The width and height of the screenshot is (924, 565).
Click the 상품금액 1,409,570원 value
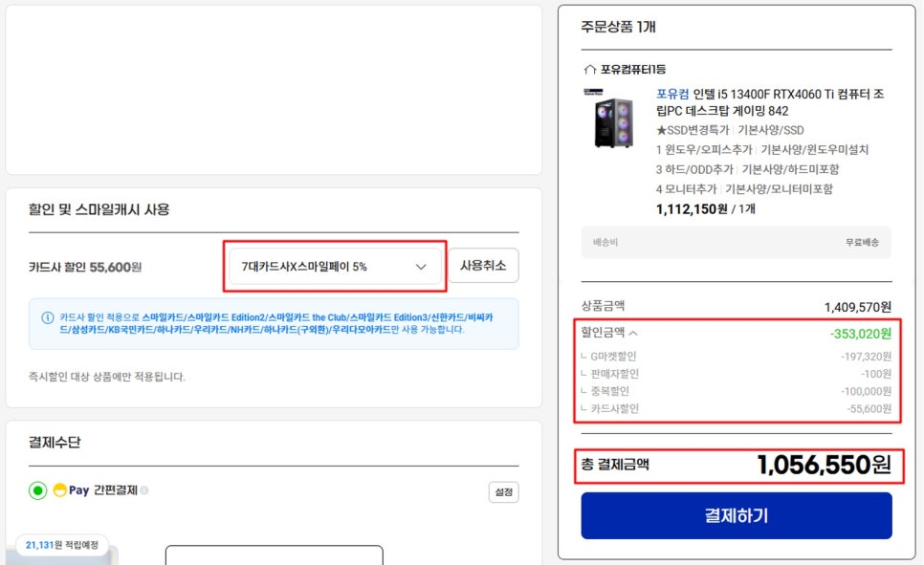tap(857, 307)
